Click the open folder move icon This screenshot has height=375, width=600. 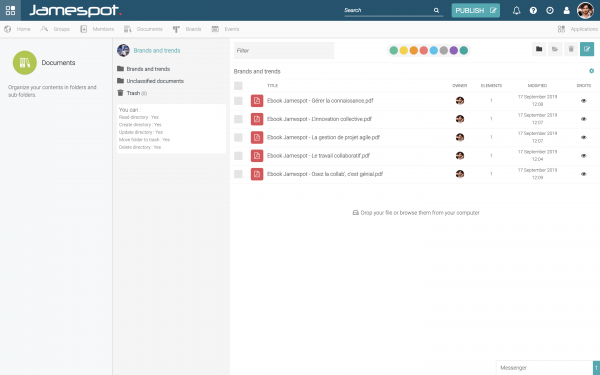(555, 49)
